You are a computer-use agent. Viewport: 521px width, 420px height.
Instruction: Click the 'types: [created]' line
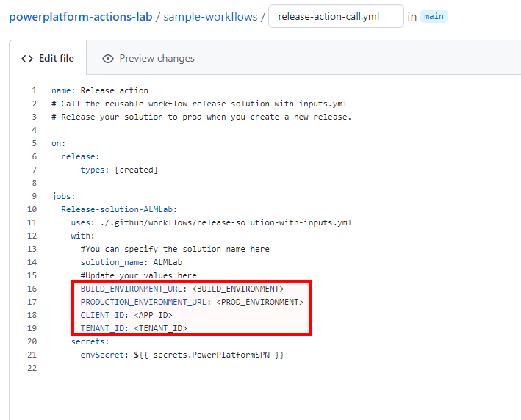pyautogui.click(x=119, y=170)
